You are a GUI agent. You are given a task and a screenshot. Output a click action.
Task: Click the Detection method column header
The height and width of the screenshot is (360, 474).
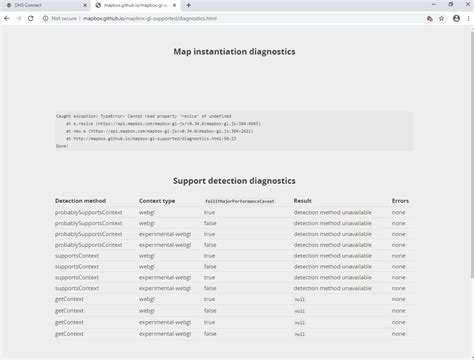pos(80,201)
